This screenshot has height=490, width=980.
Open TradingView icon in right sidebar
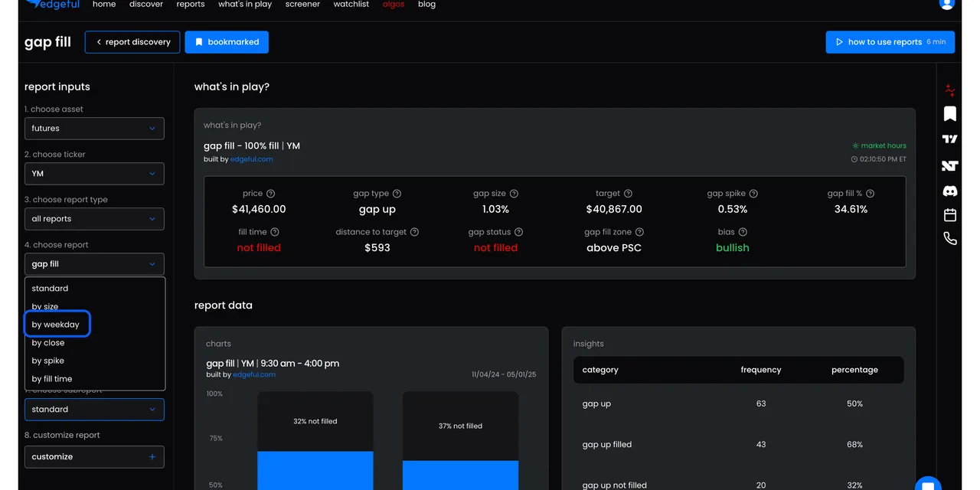(950, 139)
